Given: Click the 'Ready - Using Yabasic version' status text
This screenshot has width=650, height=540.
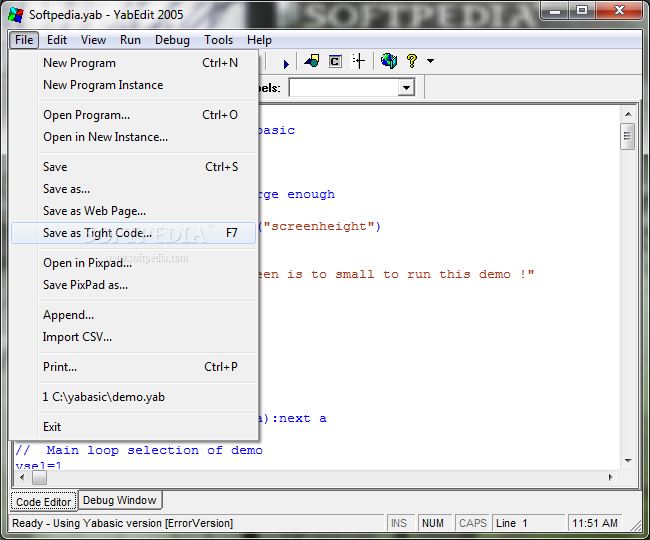Looking at the screenshot, I should pyautogui.click(x=123, y=523).
